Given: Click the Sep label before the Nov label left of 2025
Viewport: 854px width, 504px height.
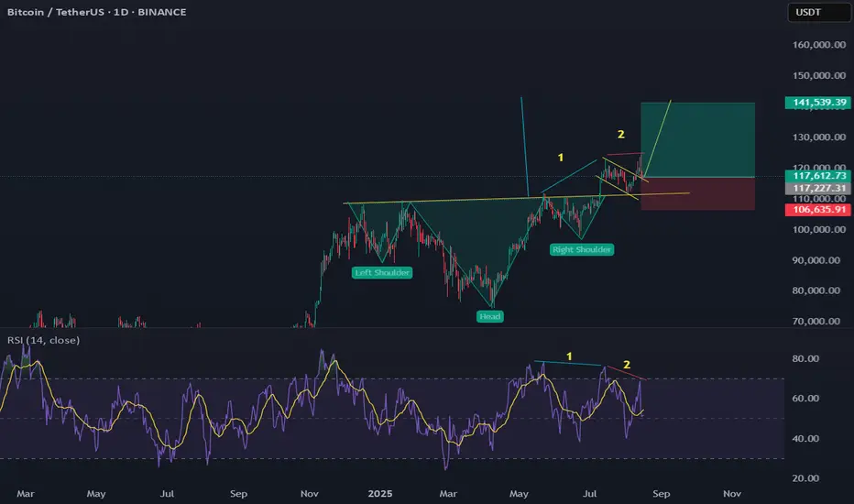Looking at the screenshot, I should click(x=238, y=494).
